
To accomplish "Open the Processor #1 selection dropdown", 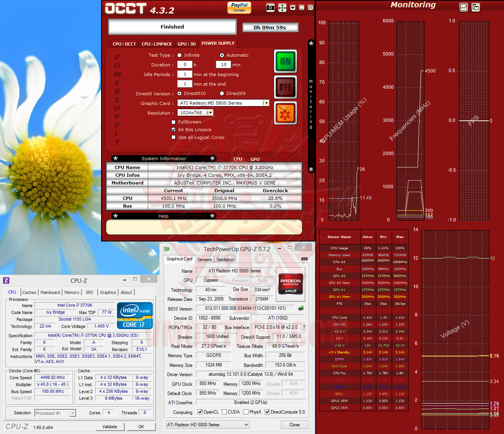I will 55,413.
